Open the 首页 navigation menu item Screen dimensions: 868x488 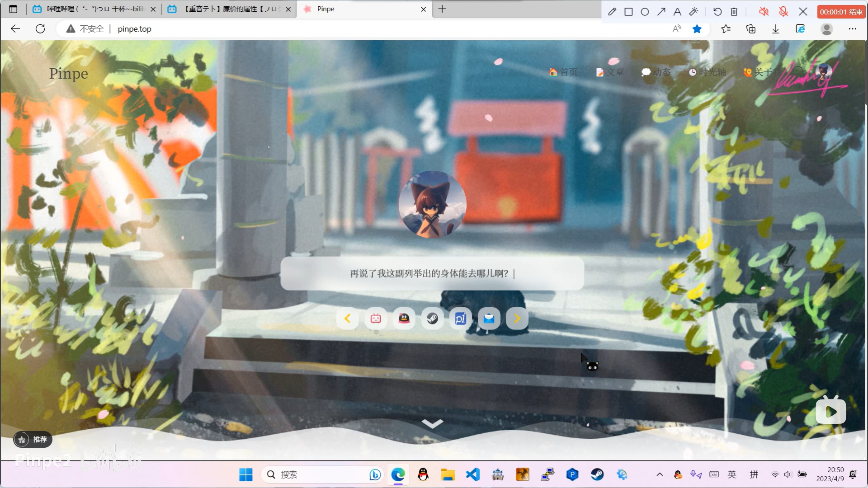[x=563, y=72]
